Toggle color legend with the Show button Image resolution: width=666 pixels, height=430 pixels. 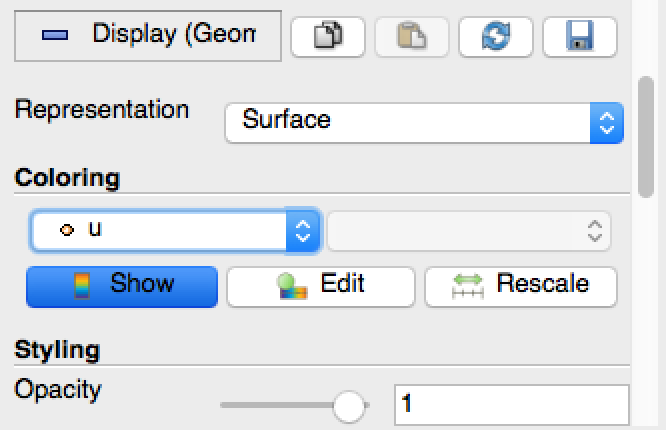pos(121,285)
